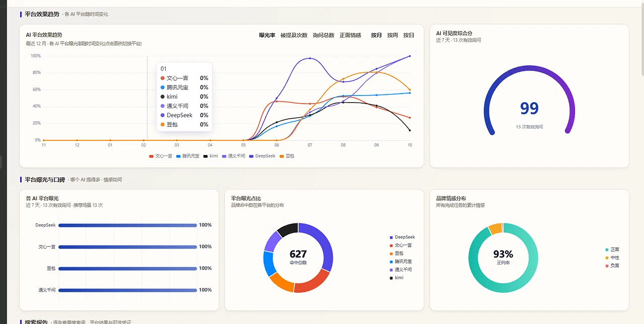
Task: Toggle 腾讯元宝 in the trend chart legend
Action: click(x=187, y=156)
